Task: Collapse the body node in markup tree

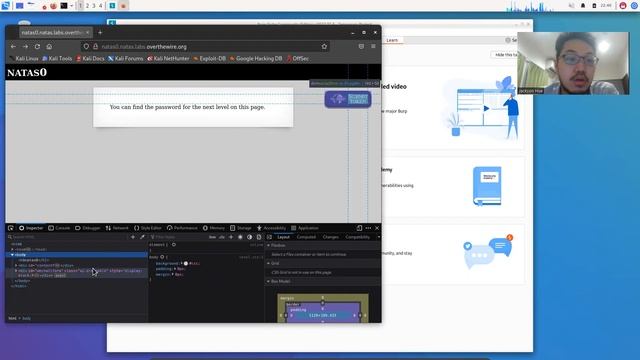Action: pyautogui.click(x=12, y=255)
